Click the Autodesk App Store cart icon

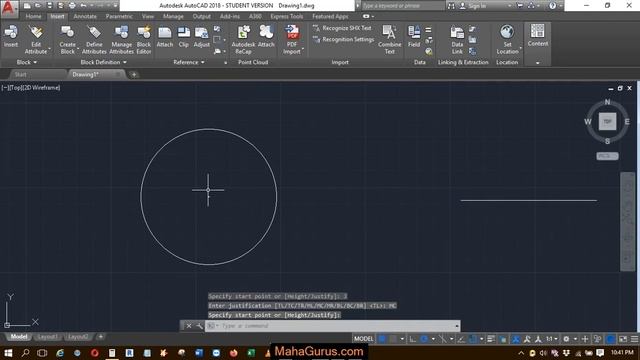(520, 6)
